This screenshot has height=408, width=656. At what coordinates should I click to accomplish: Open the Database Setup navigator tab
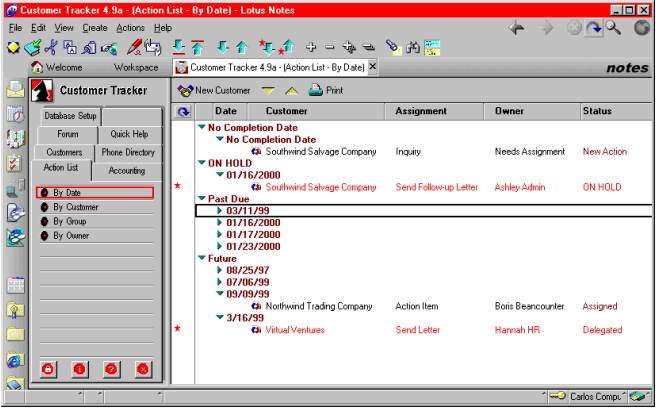[70, 116]
